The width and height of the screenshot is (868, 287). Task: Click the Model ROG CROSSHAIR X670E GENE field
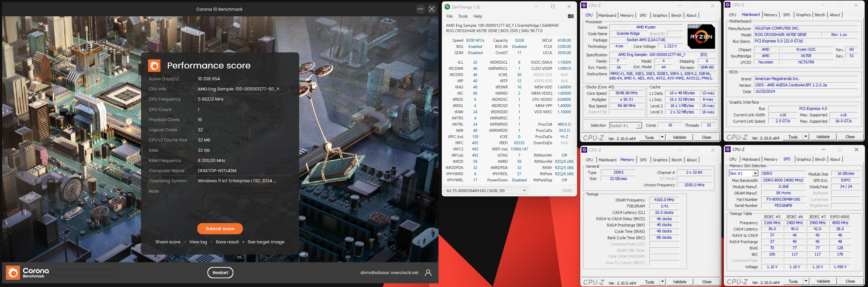787,35
